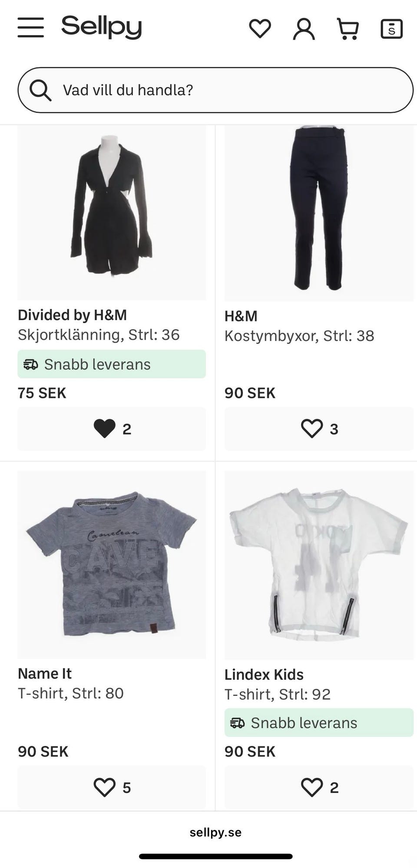This screenshot has width=417, height=868.
Task: Open the favorites heart in header
Action: pyautogui.click(x=260, y=29)
